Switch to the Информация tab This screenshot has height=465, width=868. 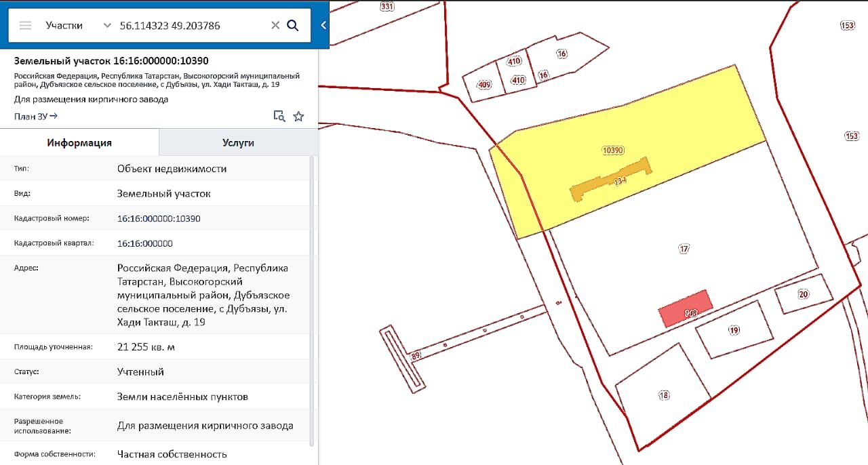(79, 143)
